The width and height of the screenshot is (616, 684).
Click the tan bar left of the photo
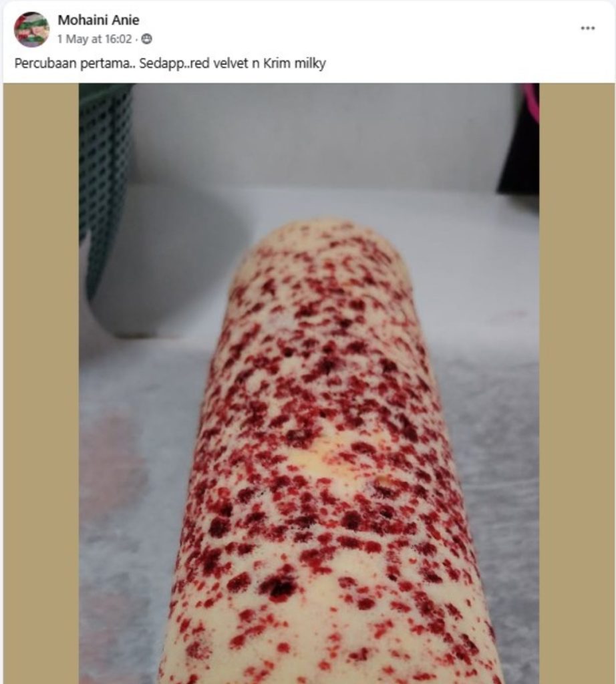pos(41,383)
